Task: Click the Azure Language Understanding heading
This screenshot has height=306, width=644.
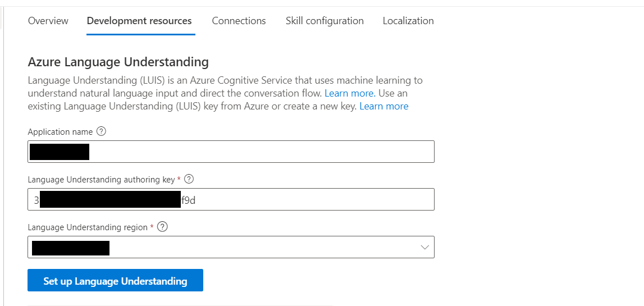Action: [118, 62]
